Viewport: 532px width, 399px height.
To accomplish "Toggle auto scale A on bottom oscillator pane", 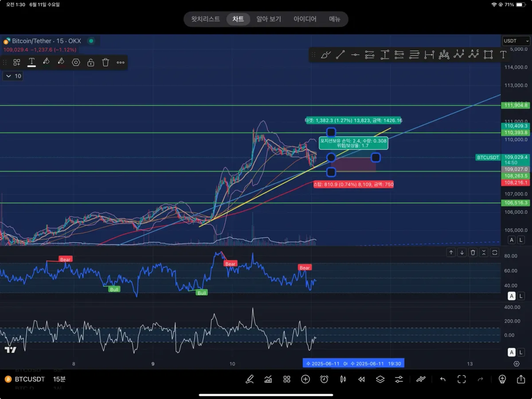I will [x=512, y=352].
